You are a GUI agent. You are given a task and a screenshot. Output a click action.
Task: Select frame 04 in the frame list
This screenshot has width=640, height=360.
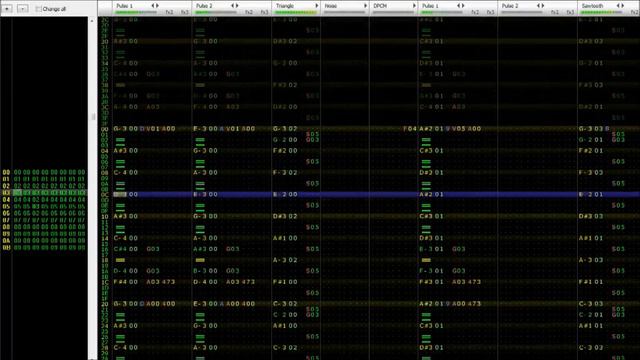click(6, 200)
